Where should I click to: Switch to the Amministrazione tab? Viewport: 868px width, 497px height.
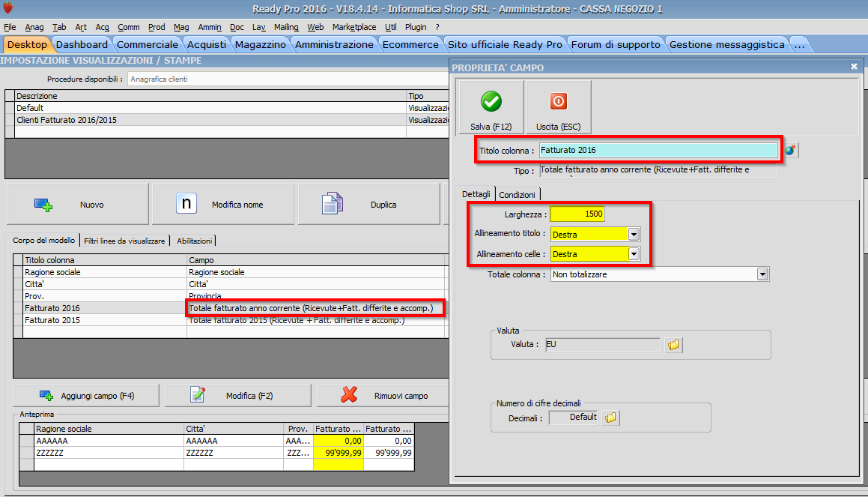tap(334, 44)
